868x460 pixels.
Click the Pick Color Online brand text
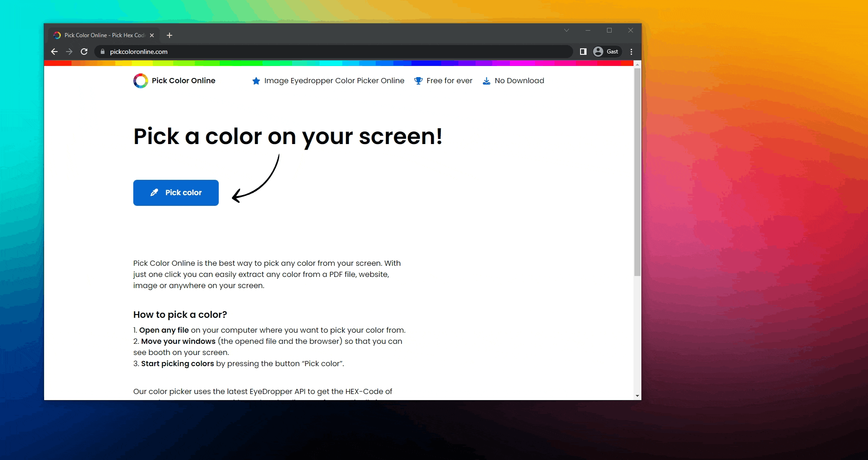(183, 81)
